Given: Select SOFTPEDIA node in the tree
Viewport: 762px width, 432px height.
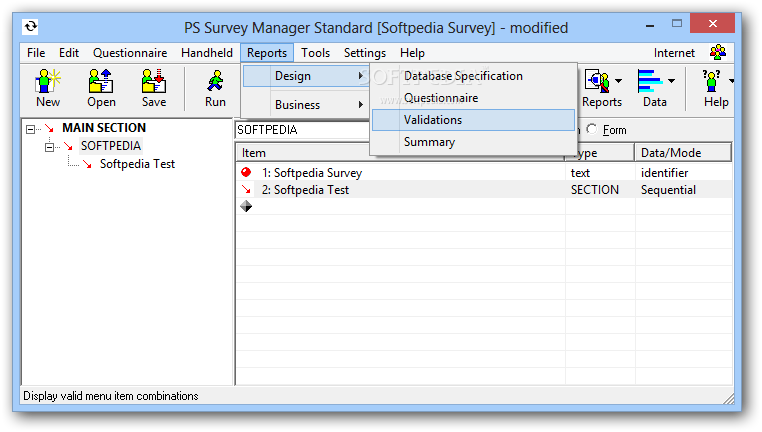Looking at the screenshot, I should pyautogui.click(x=111, y=146).
